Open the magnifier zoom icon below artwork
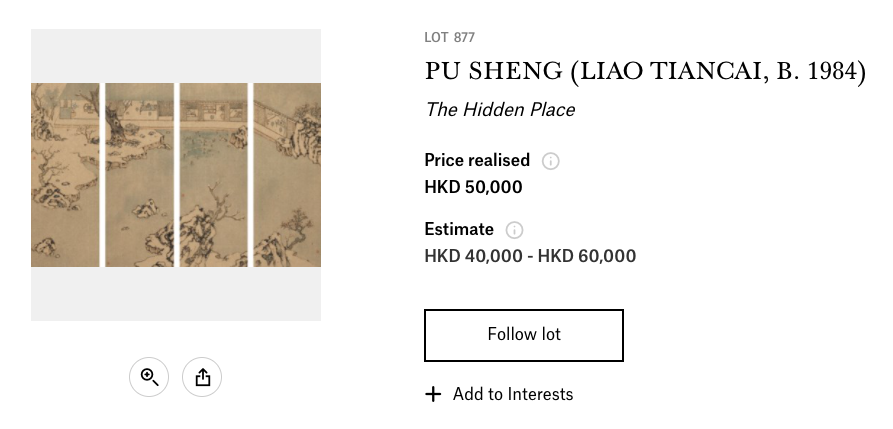This screenshot has height=429, width=893. coord(149,377)
